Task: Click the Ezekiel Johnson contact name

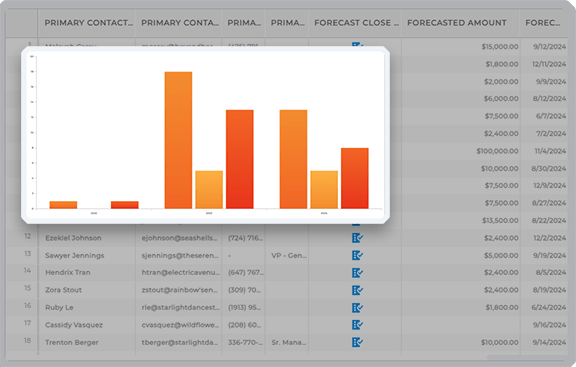Action: (73, 238)
